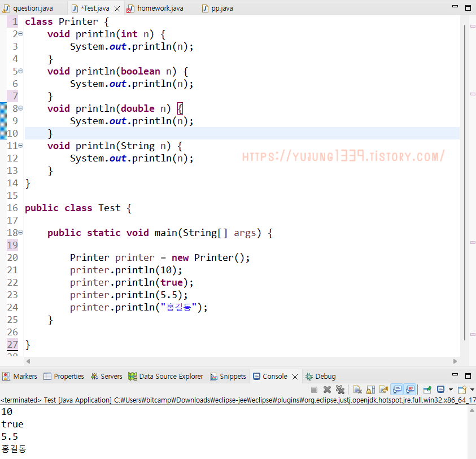Select the *Test.java editor tab

(95, 8)
